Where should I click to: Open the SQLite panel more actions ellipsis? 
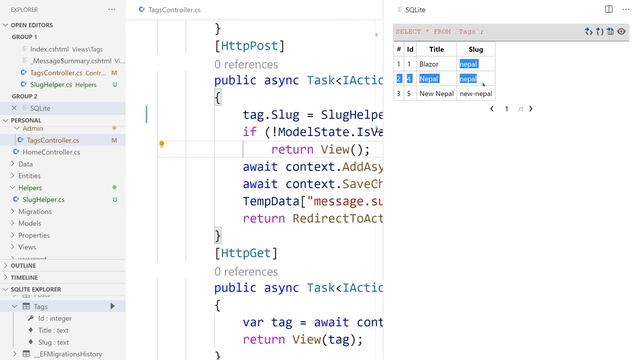tap(626, 9)
